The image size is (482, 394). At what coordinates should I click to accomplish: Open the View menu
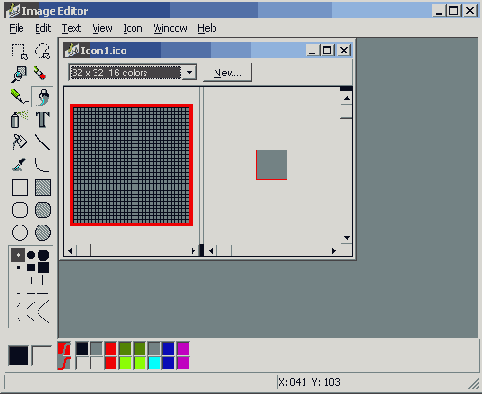click(x=102, y=28)
